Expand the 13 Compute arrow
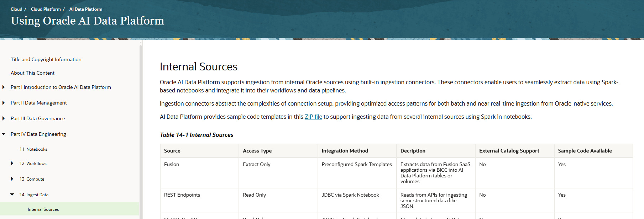The image size is (644, 219). pyautogui.click(x=12, y=179)
